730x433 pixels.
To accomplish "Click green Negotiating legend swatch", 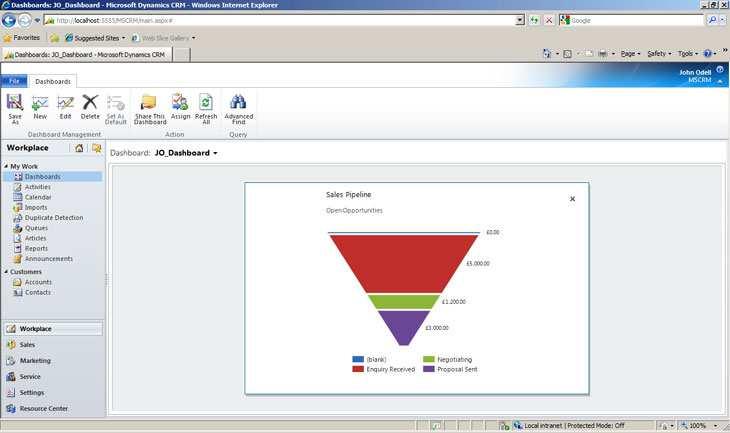I will tap(428, 359).
